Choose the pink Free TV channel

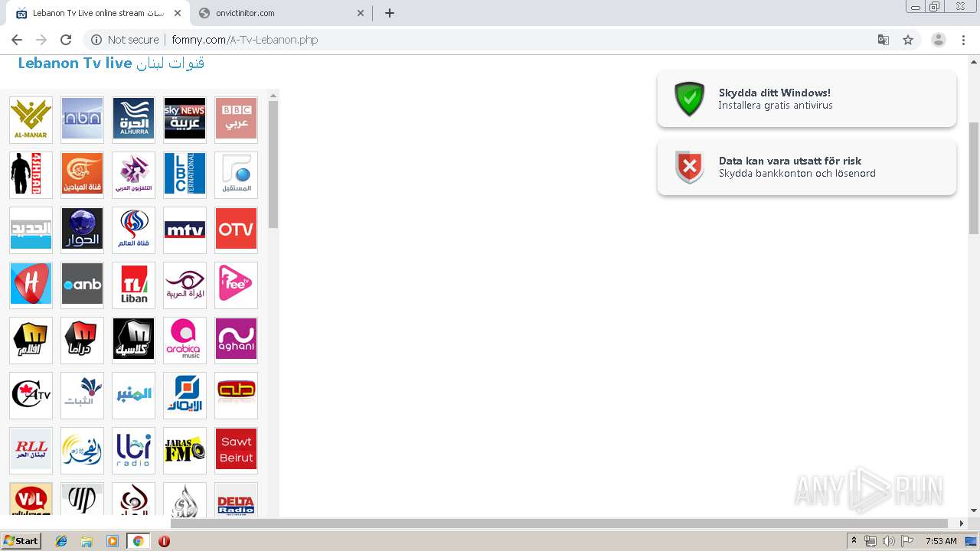click(x=236, y=285)
